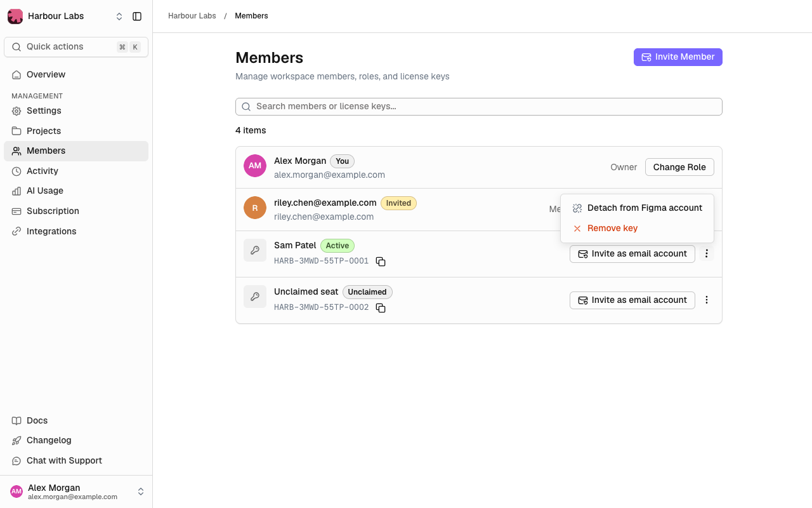812x508 pixels.
Task: Start Chat with Support
Action: pos(76,460)
